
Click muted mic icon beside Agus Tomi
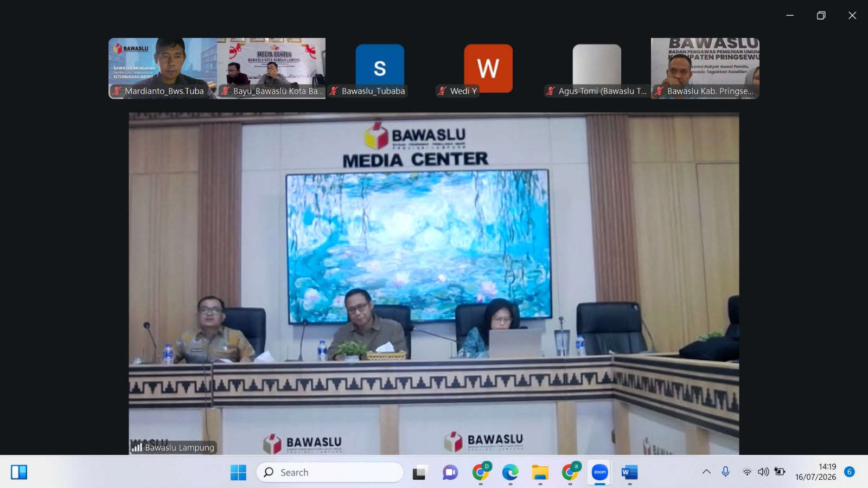(551, 91)
